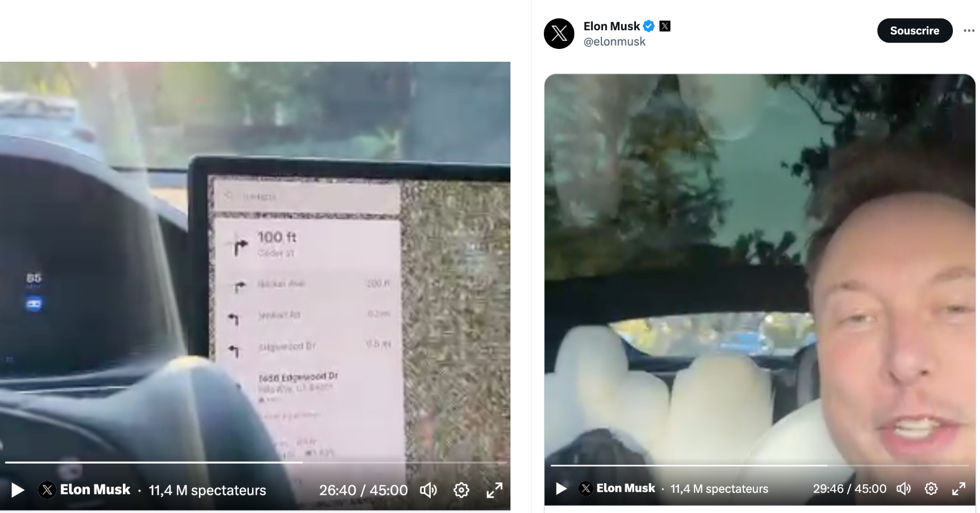Image resolution: width=980 pixels, height=513 pixels.
Task: Click Elon Musk label in left video bar
Action: (95, 490)
